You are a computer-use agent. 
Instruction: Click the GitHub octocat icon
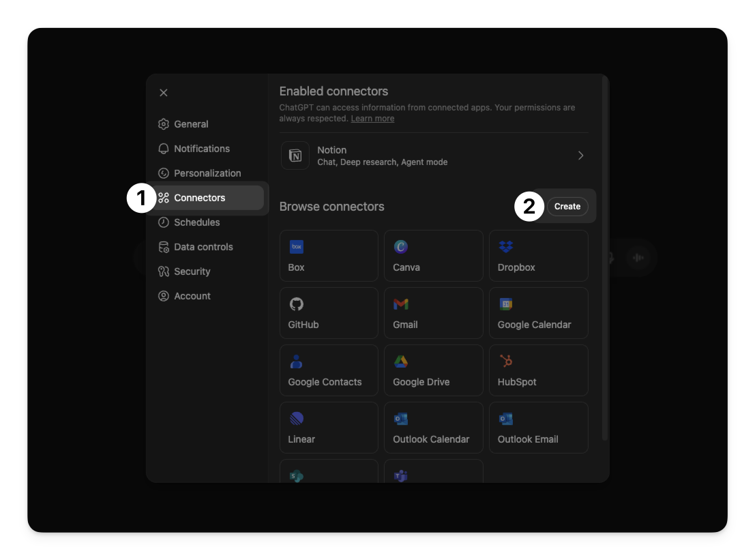point(296,304)
